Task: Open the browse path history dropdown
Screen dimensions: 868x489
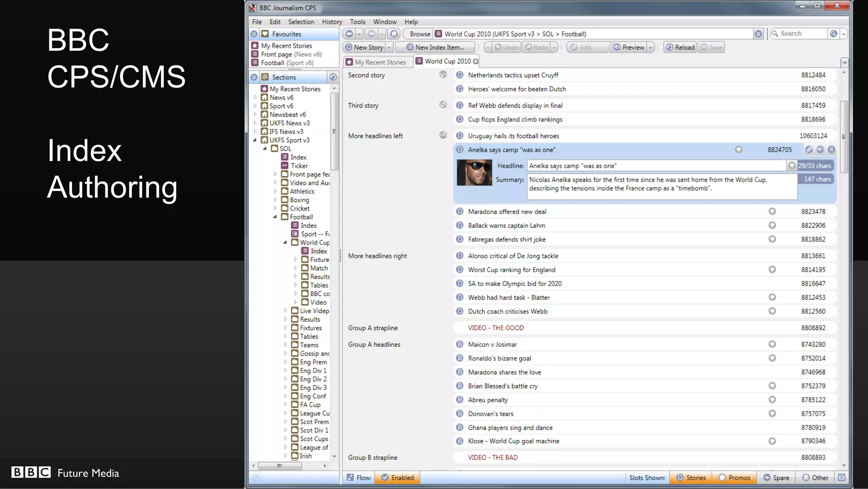Action: click(758, 34)
